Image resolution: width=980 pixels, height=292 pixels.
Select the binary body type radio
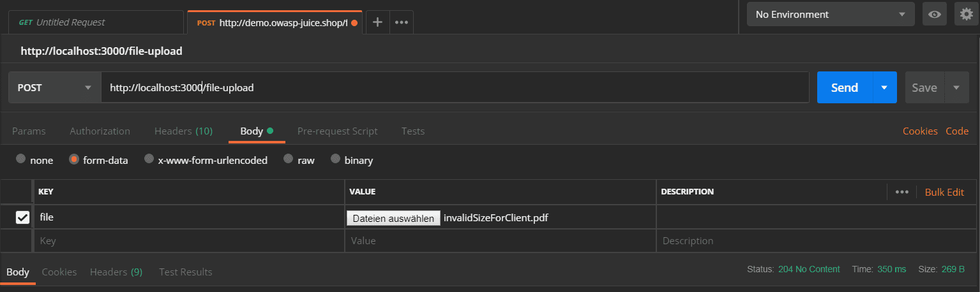[x=335, y=159]
